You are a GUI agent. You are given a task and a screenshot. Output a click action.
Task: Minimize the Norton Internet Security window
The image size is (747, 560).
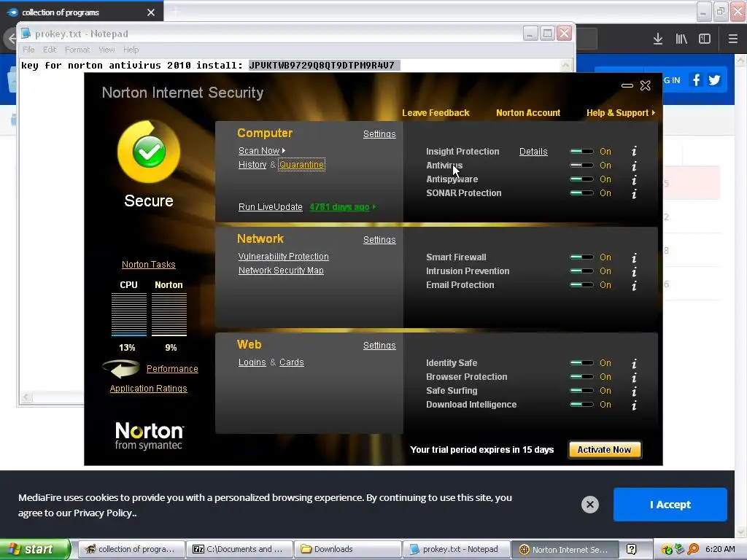coord(627,86)
